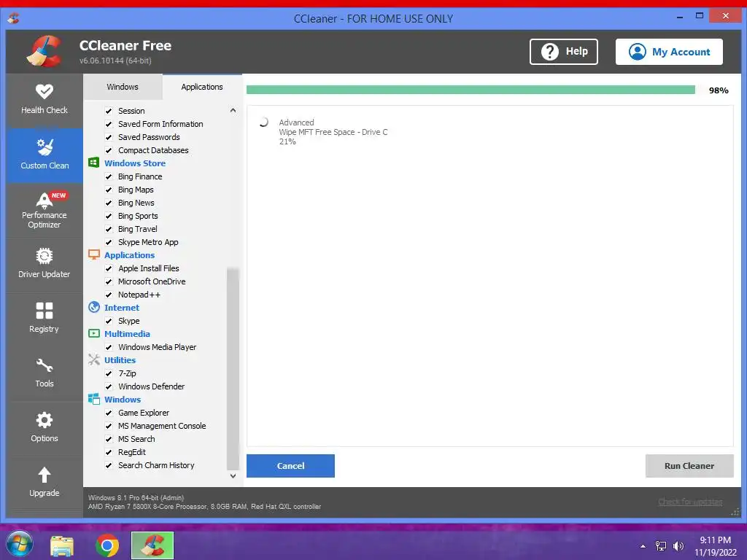This screenshot has height=560, width=747.
Task: Select the Applications tab
Action: point(202,87)
